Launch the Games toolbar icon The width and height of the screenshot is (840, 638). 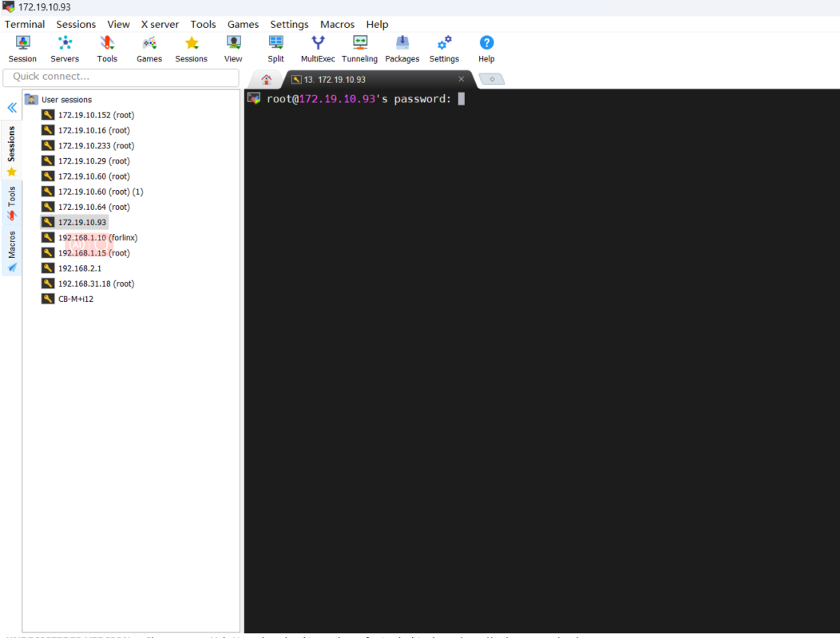click(x=149, y=49)
